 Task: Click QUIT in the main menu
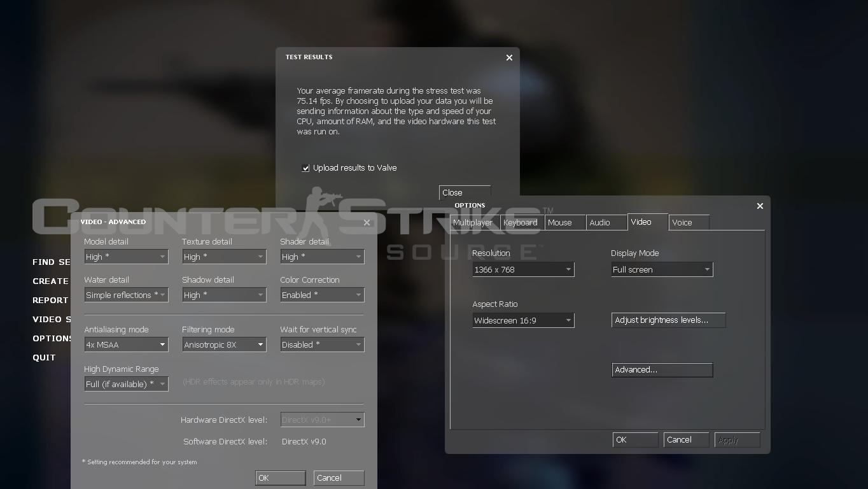coord(44,357)
